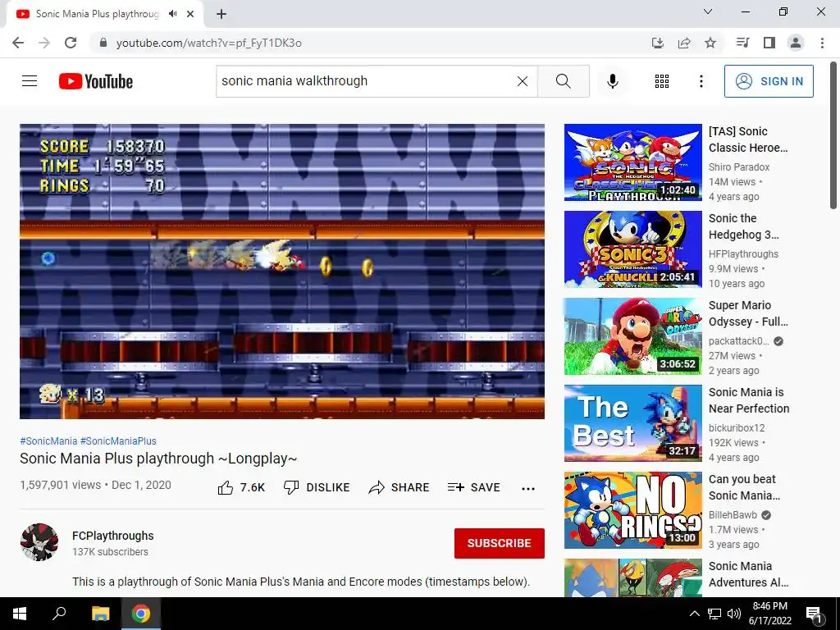The width and height of the screenshot is (840, 630).
Task: Mute the tab via speaker icon
Action: pos(172,14)
